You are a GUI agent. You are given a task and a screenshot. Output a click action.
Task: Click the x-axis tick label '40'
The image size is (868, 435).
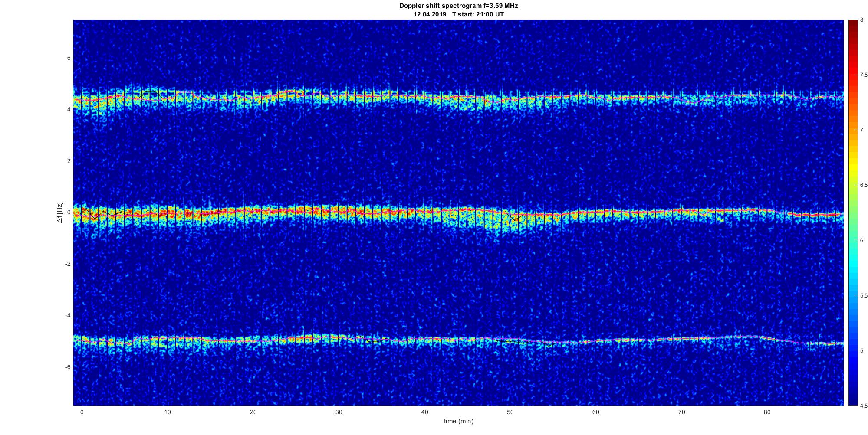coord(424,412)
